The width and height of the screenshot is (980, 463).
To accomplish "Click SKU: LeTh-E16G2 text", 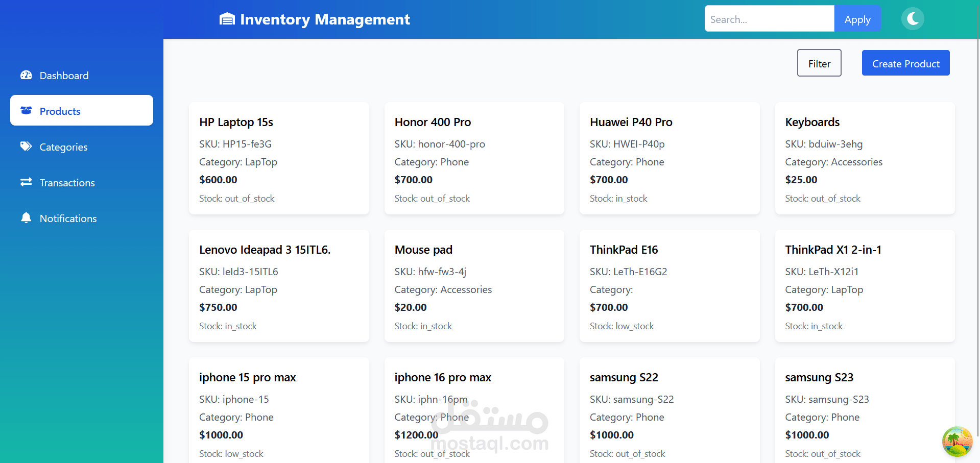I will (x=628, y=272).
